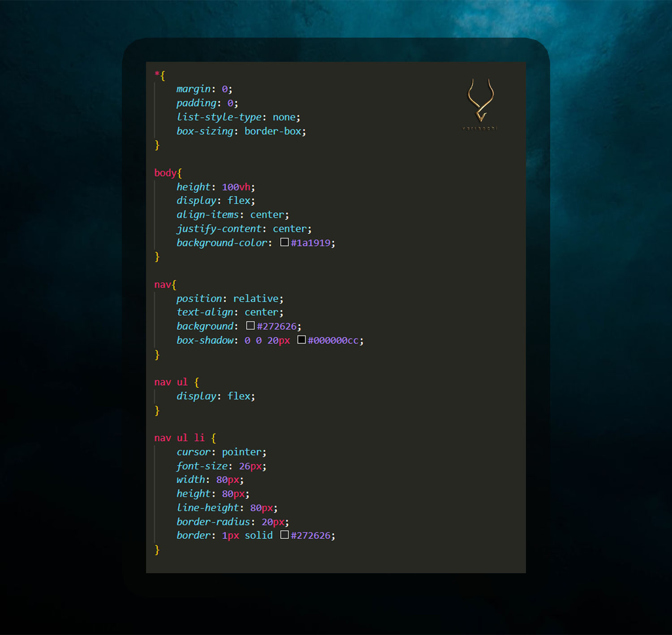The image size is (672, 635).
Task: Click the justify-content center property
Action: (x=219, y=228)
